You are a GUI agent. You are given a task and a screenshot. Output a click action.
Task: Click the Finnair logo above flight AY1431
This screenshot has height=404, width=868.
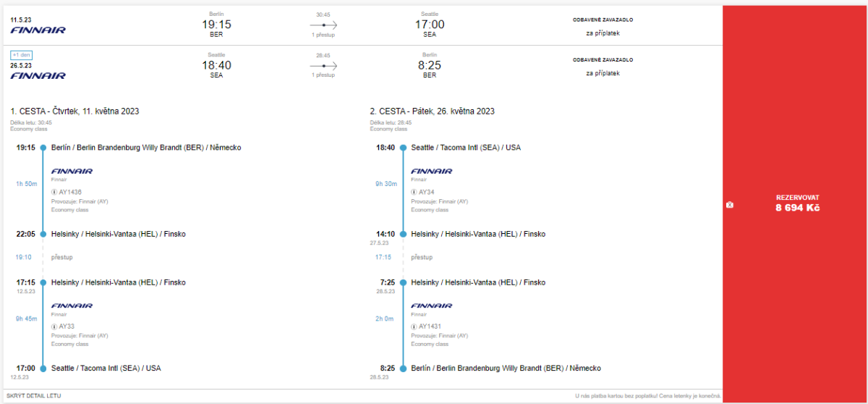[x=432, y=306]
